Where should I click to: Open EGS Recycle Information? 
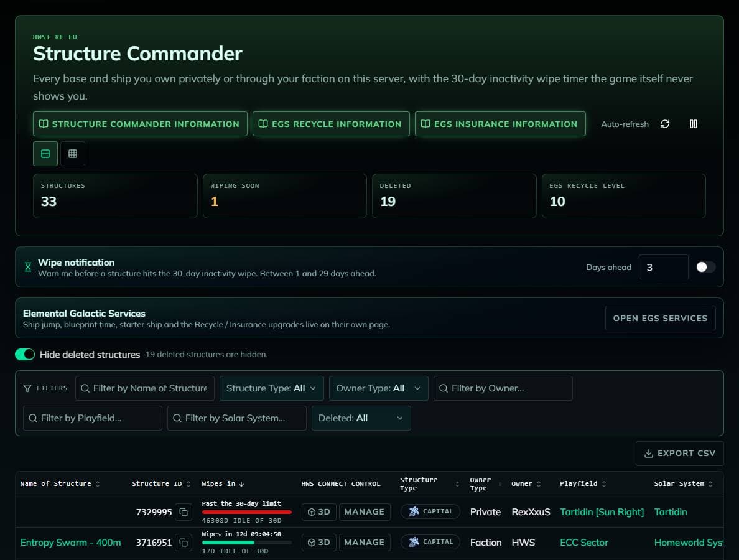[331, 124]
